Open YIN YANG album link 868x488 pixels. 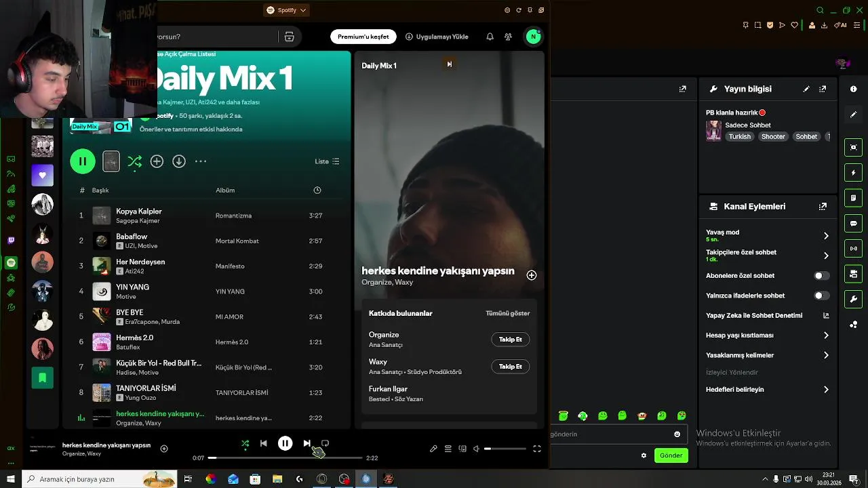click(230, 291)
